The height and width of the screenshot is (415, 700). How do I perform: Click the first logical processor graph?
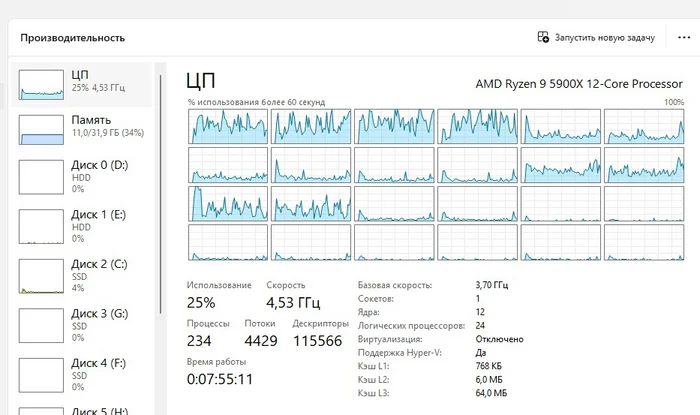pos(228,126)
